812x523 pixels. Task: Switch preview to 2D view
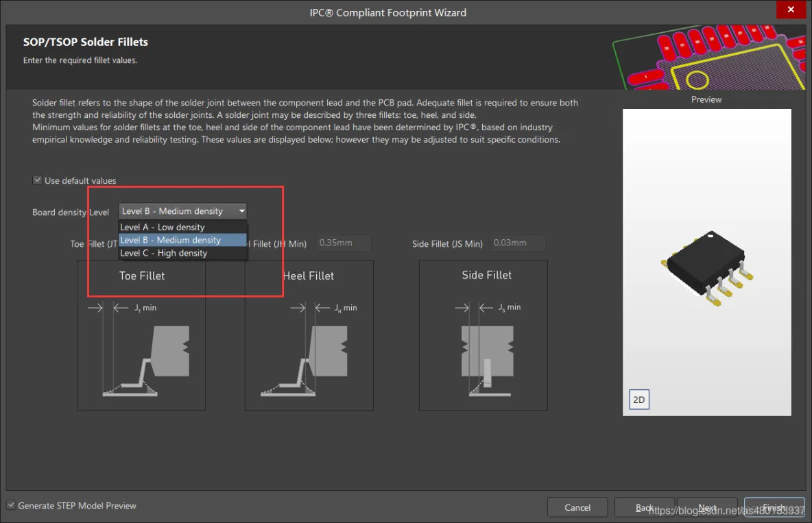[639, 400]
